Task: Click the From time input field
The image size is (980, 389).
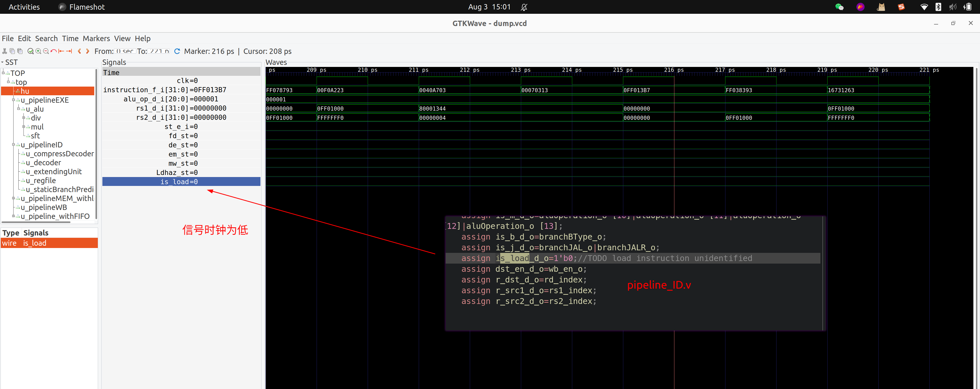Action: [x=125, y=51]
